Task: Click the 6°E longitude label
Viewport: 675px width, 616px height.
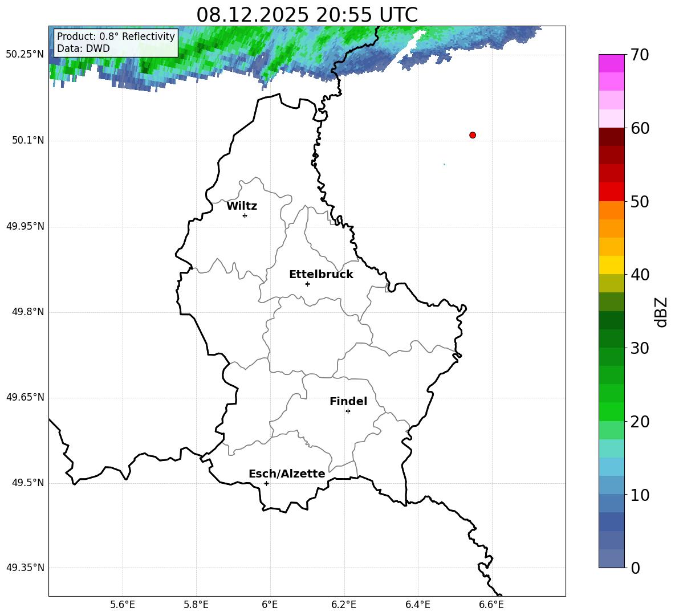Action: [270, 605]
